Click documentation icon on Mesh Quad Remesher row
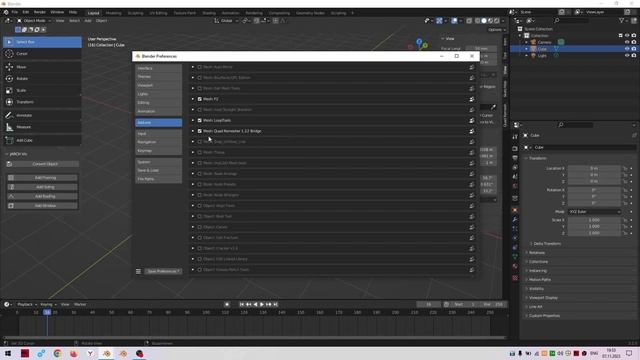 (x=472, y=131)
